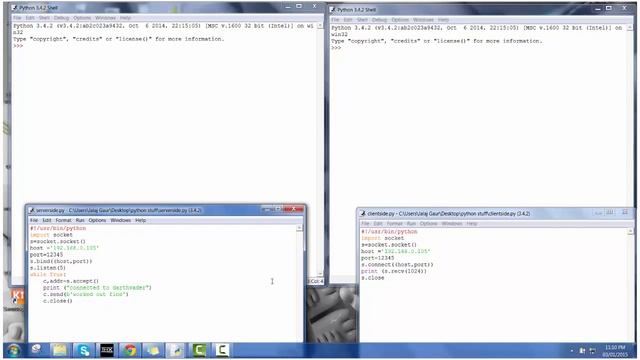Open the black terminal-style taskbar icon

[x=107, y=350]
